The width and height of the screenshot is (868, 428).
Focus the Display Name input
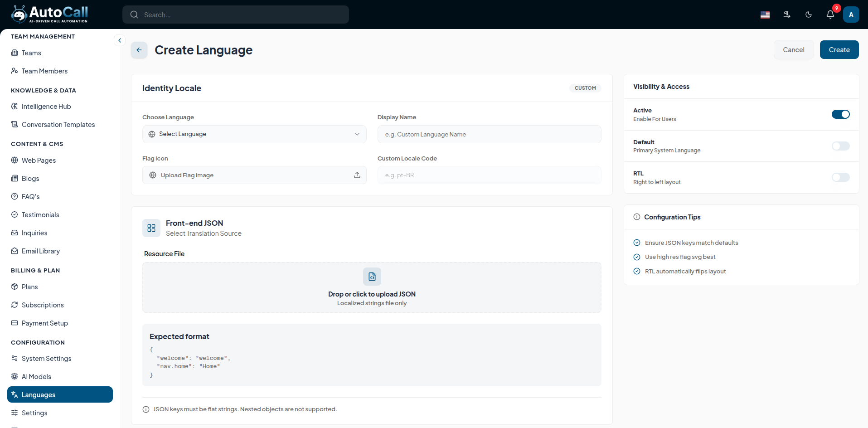[x=489, y=134]
